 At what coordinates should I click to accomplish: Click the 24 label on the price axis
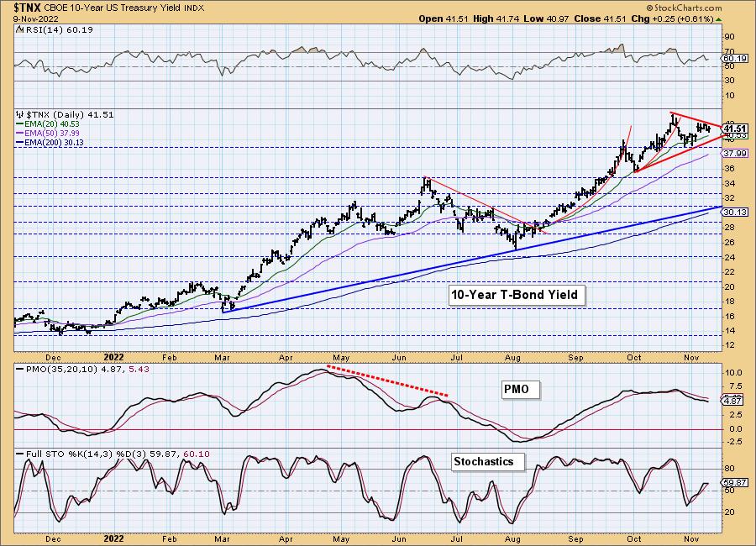pos(729,258)
